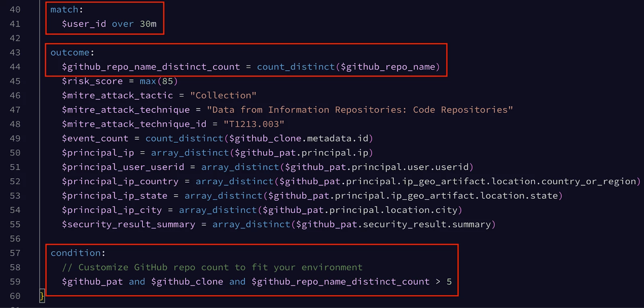Click the threshold value '5' on line 59
The width and height of the screenshot is (644, 308).
[x=449, y=282]
